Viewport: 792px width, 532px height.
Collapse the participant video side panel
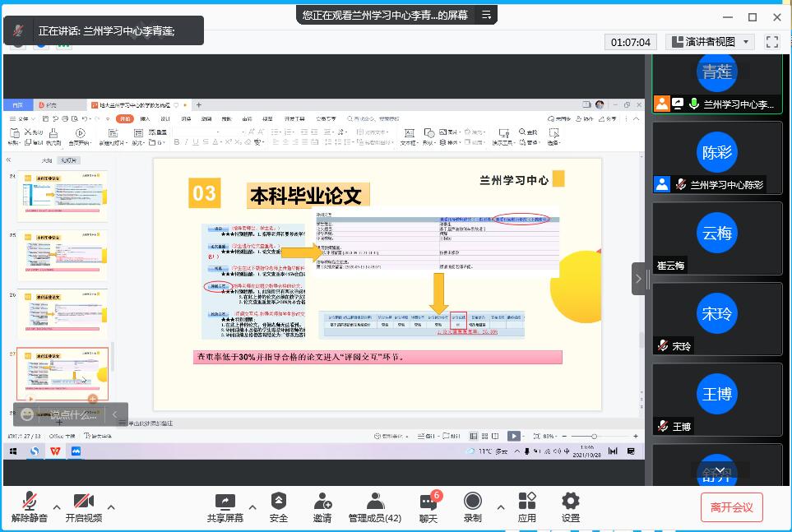(x=639, y=279)
